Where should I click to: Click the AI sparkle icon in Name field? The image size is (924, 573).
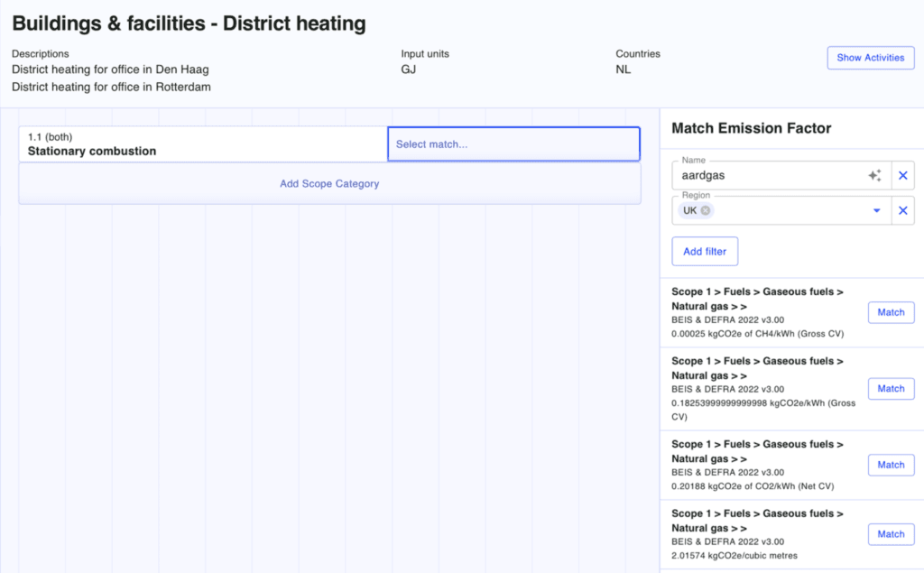[873, 176]
